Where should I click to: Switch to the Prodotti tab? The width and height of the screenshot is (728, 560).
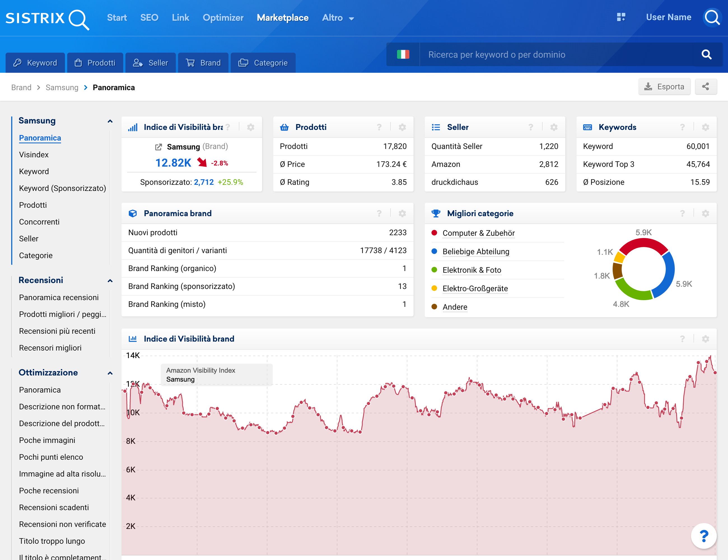pos(95,63)
